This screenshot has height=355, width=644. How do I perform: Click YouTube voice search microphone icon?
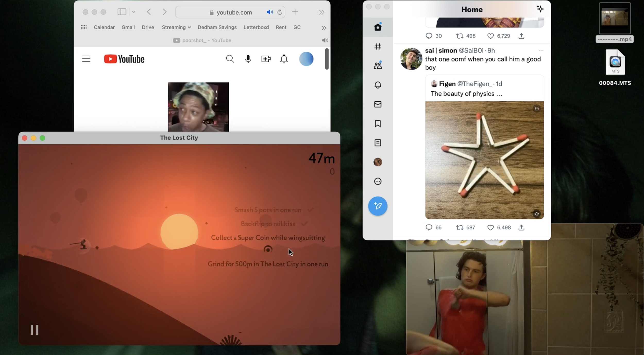248,59
